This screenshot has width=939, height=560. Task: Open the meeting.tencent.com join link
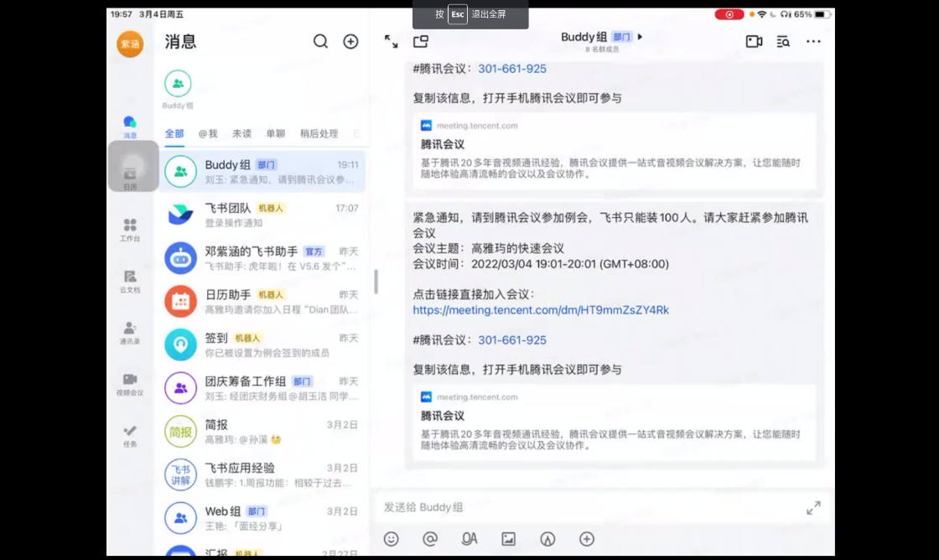pos(541,310)
